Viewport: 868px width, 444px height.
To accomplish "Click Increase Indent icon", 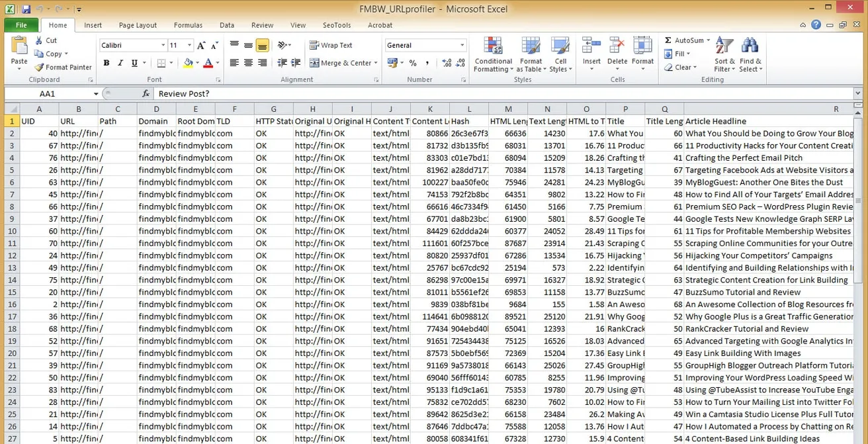I will click(296, 63).
